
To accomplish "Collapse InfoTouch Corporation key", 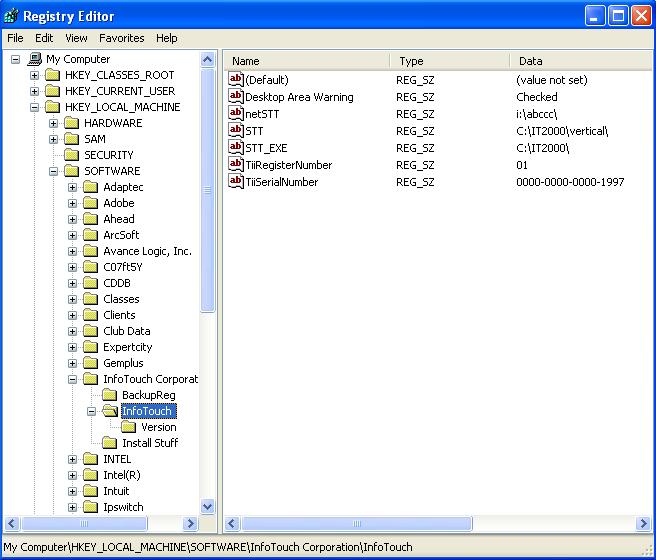I will 72,379.
